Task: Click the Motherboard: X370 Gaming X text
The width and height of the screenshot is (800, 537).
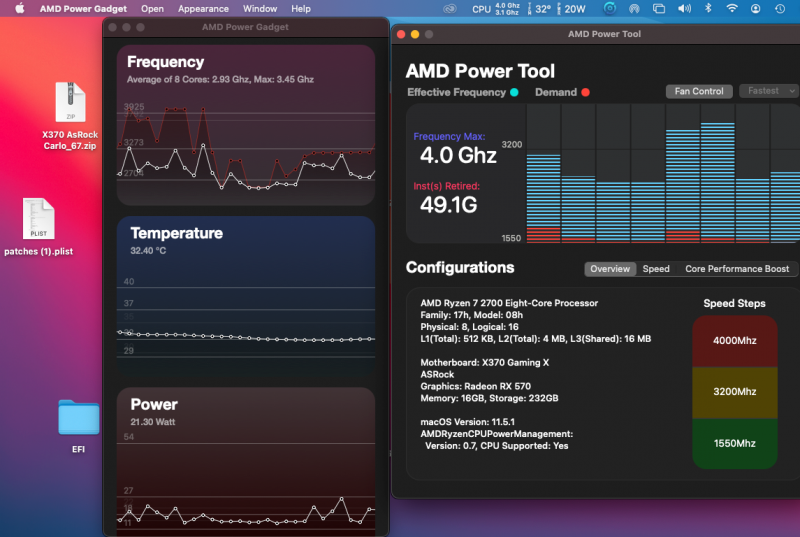Action: click(x=484, y=363)
